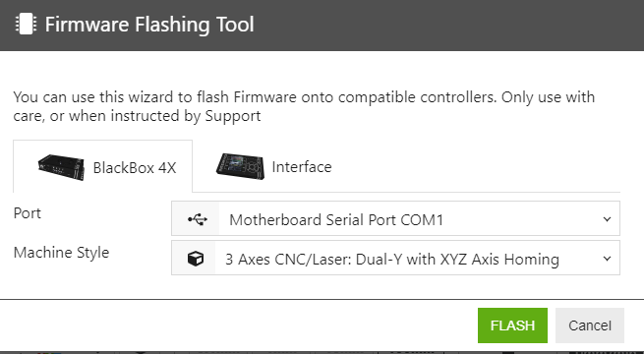Dismiss the dialog with Cancel button
644x354 pixels.
pos(590,325)
